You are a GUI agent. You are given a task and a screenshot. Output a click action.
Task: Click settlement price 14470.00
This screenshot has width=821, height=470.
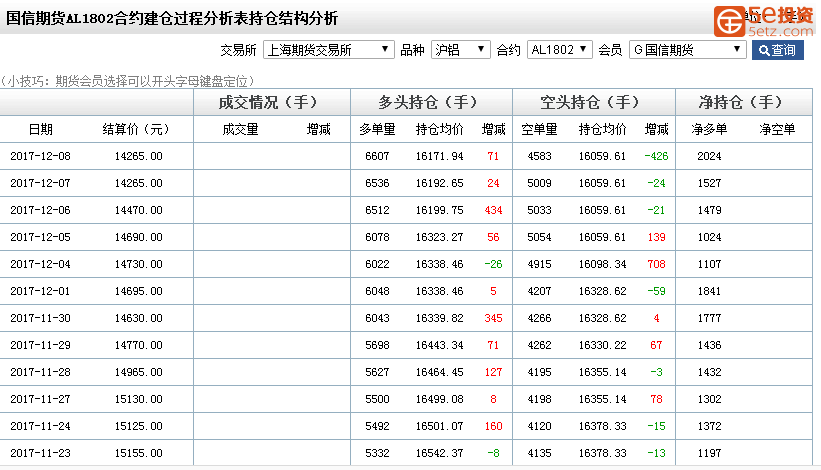(x=138, y=210)
